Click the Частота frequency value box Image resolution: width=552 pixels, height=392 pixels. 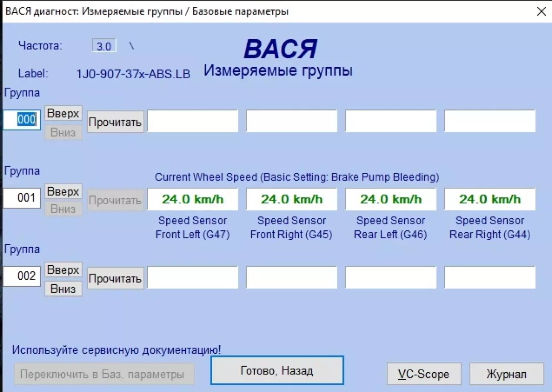tap(104, 46)
